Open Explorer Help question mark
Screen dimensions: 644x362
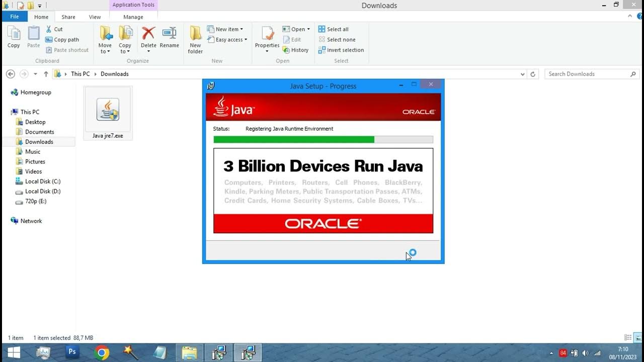pos(638,17)
